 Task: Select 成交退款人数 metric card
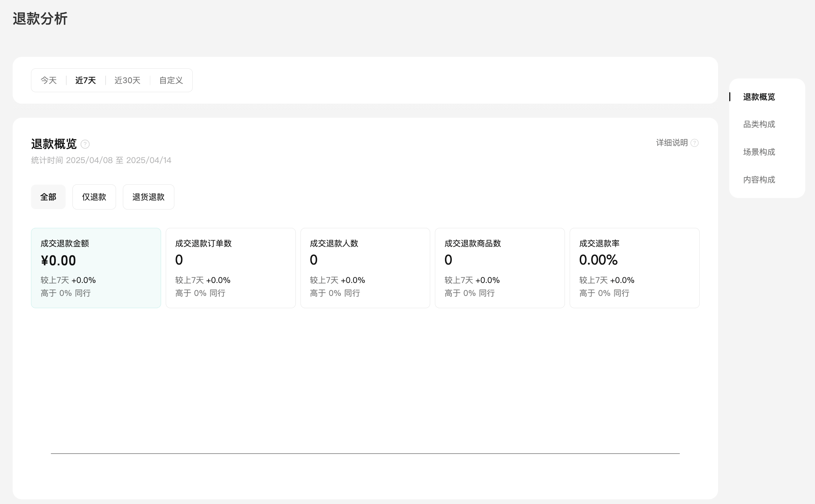(365, 268)
